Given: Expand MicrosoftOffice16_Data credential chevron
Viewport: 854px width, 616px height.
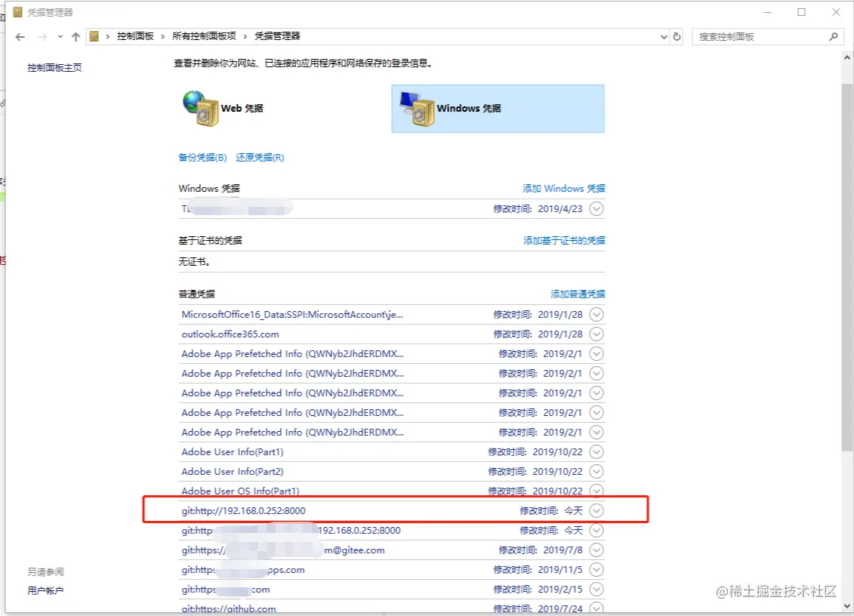Looking at the screenshot, I should [597, 314].
